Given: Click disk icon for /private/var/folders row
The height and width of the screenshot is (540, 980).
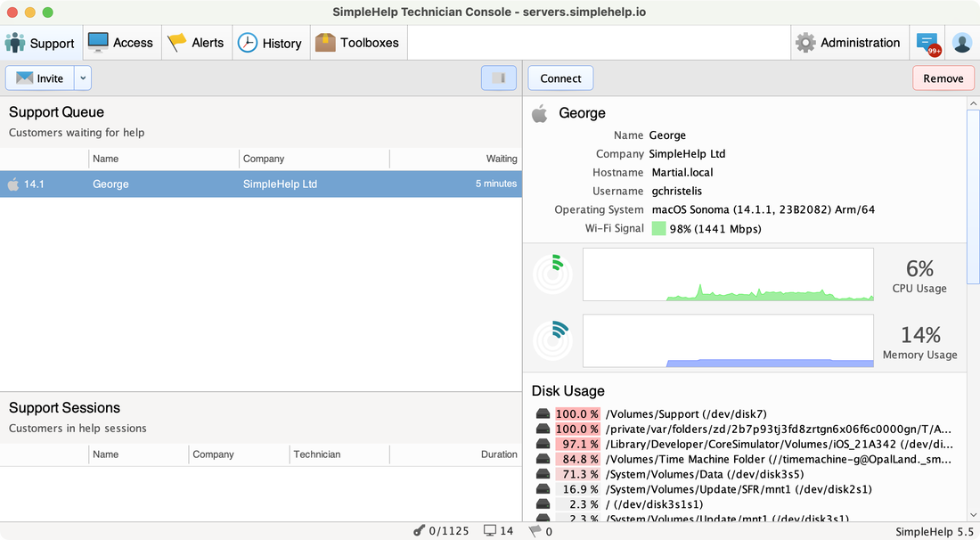Looking at the screenshot, I should (x=543, y=430).
